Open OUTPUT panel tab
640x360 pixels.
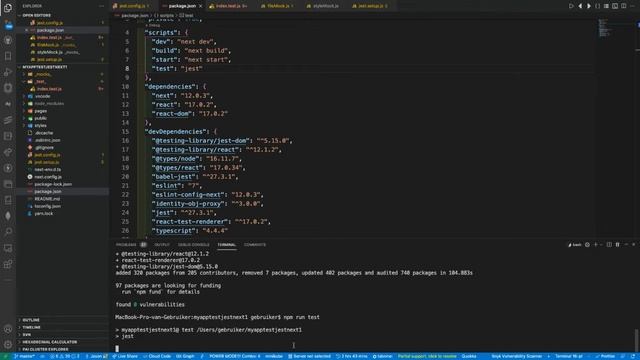pos(162,245)
